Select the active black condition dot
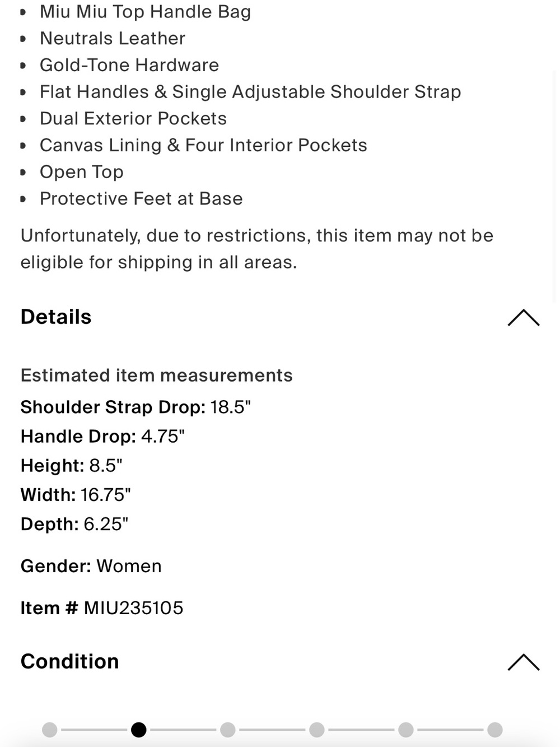 coord(138,730)
